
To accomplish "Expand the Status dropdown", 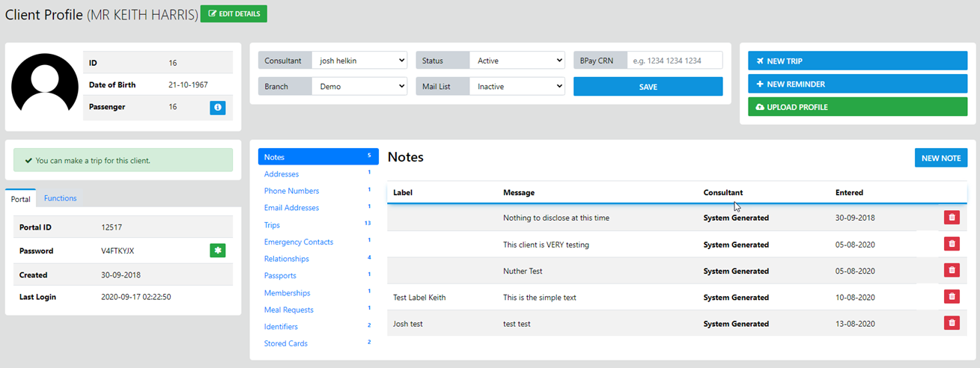I will coord(517,61).
